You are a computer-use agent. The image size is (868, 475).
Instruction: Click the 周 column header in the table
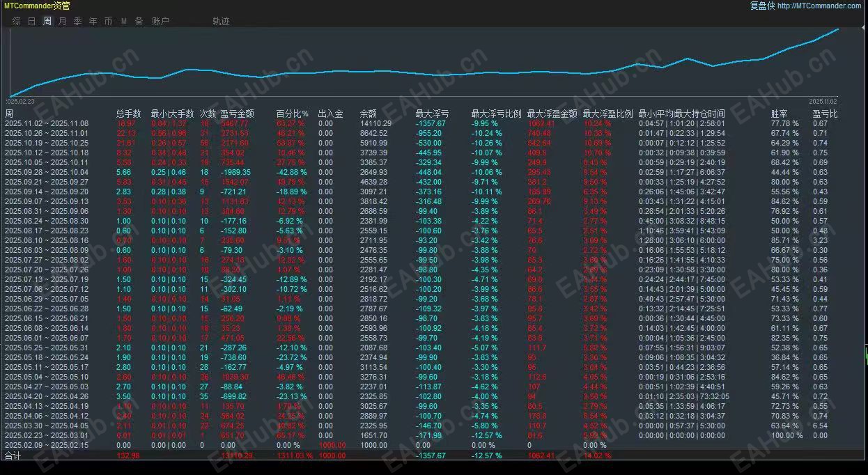point(8,114)
